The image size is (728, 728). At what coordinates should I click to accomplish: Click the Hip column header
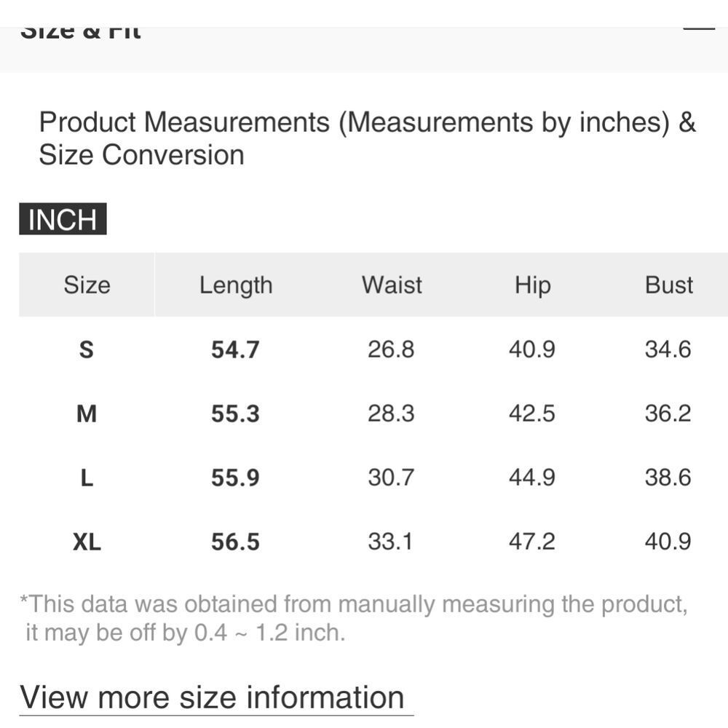532,285
